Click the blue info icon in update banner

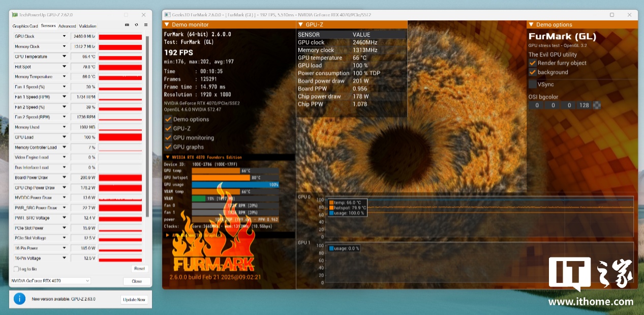coord(19,299)
